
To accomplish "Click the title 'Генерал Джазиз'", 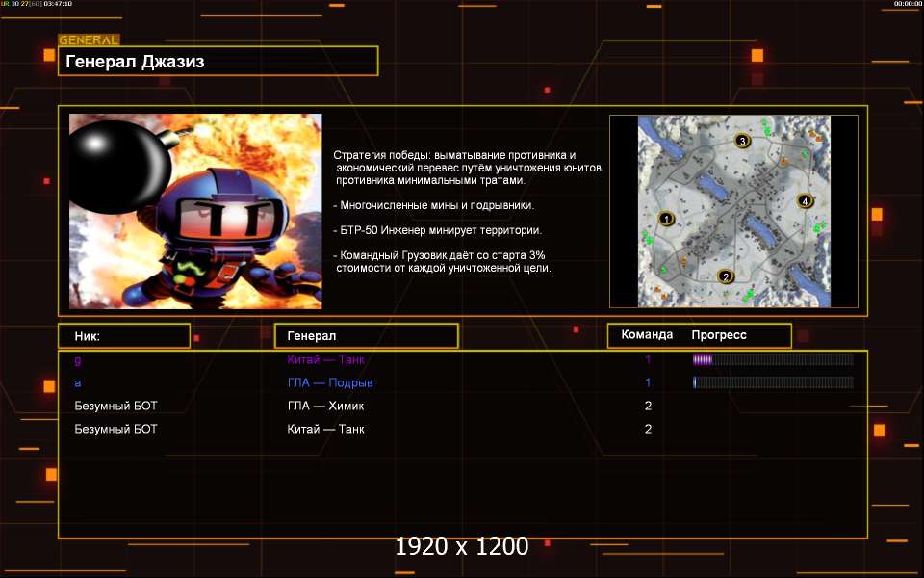I will coord(135,62).
